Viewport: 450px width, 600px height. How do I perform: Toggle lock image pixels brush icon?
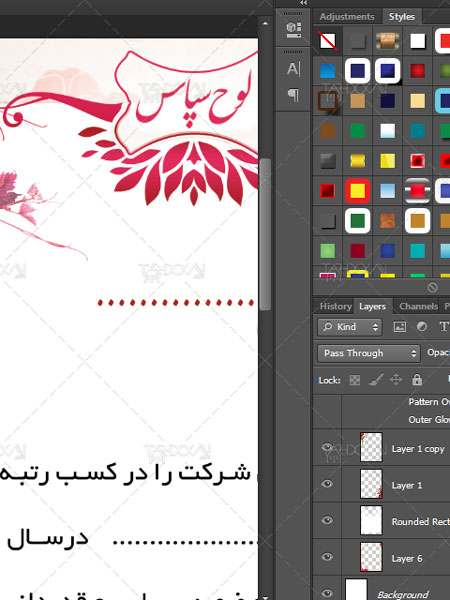pos(375,380)
